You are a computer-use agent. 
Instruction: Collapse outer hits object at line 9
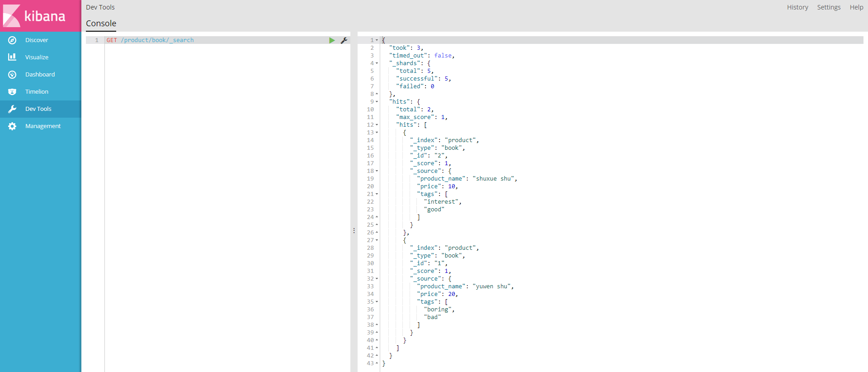(377, 102)
